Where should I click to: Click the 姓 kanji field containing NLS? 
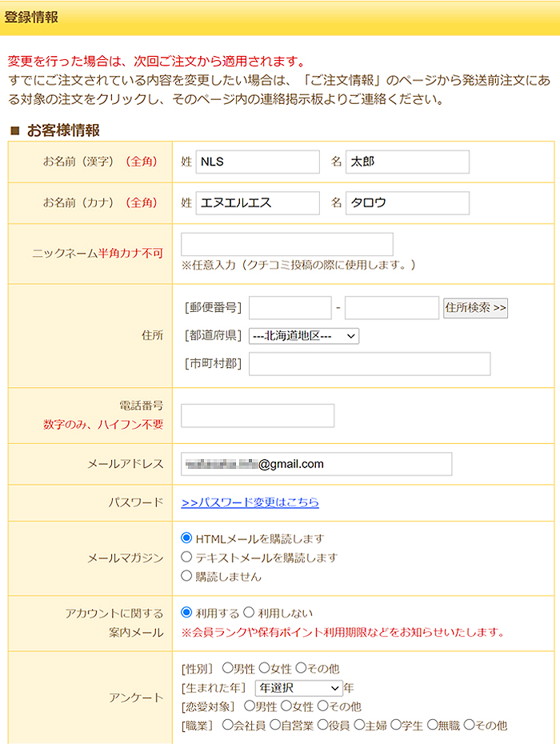pyautogui.click(x=258, y=162)
